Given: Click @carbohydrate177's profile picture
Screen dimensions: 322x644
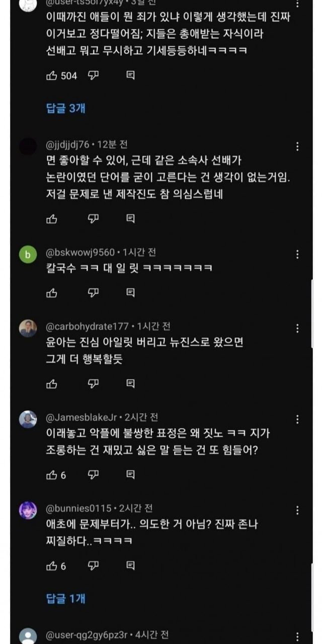Looking at the screenshot, I should 28,329.
